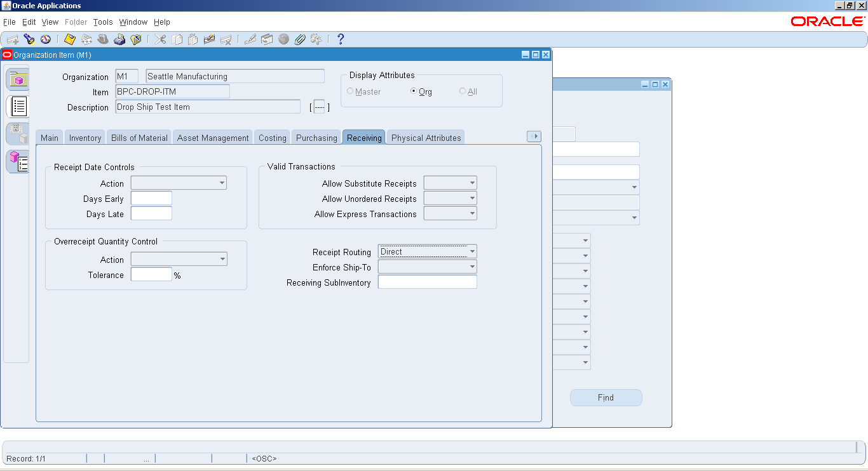Open the Tools menu
The height and width of the screenshot is (471, 868).
[x=102, y=22]
